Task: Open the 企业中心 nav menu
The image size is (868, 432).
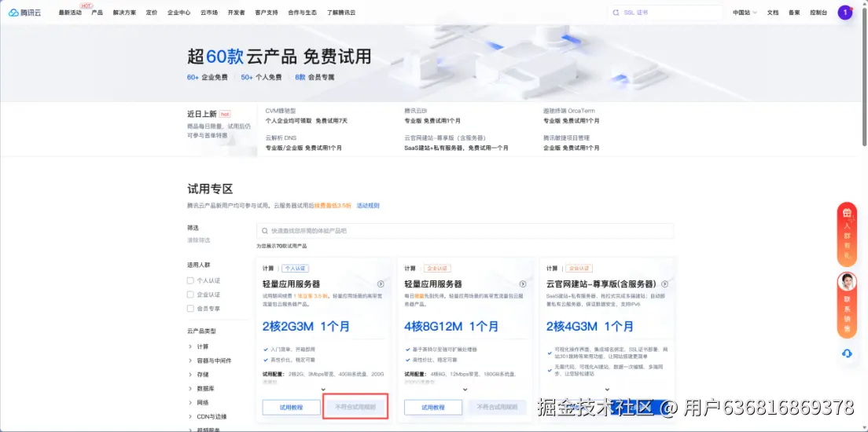Action: 178,12
